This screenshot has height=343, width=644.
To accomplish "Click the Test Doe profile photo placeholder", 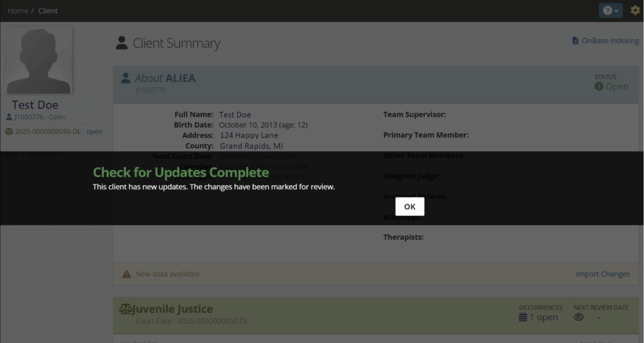I will [38, 60].
